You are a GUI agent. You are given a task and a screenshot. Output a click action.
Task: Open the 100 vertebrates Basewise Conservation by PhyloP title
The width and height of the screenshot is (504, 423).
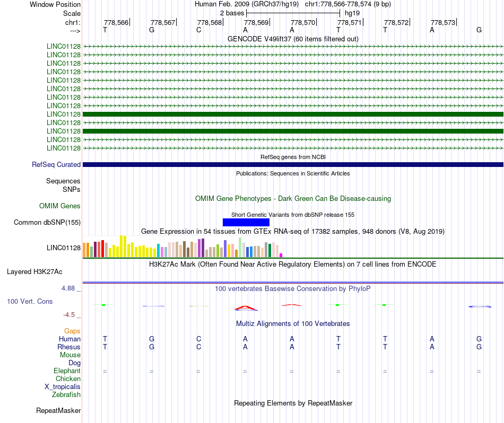click(292, 288)
